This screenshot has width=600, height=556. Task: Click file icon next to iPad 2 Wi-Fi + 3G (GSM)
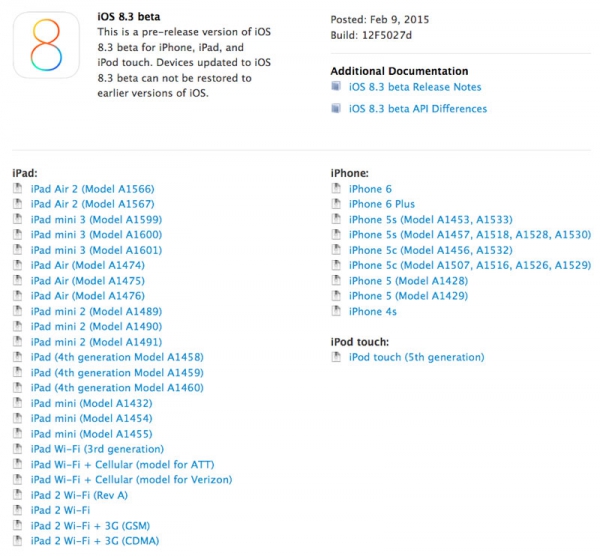(18, 525)
